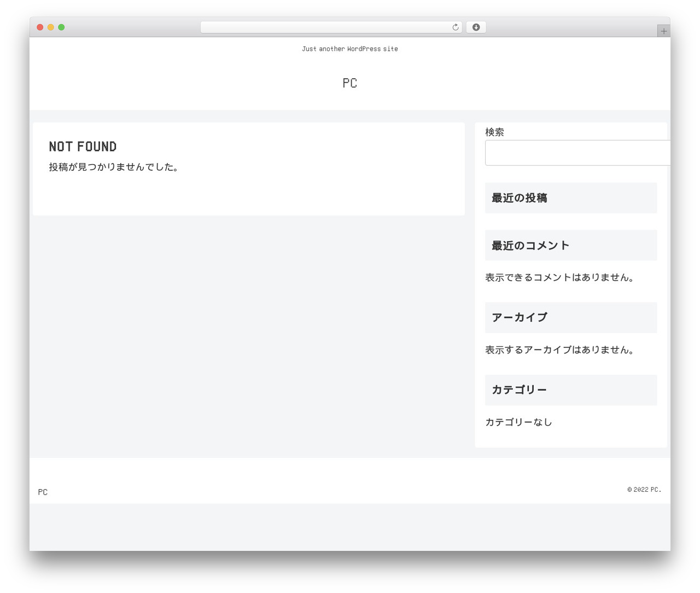This screenshot has height=593, width=700.
Task: Select the 投稿が見つかりませんでした message
Action: tap(114, 167)
